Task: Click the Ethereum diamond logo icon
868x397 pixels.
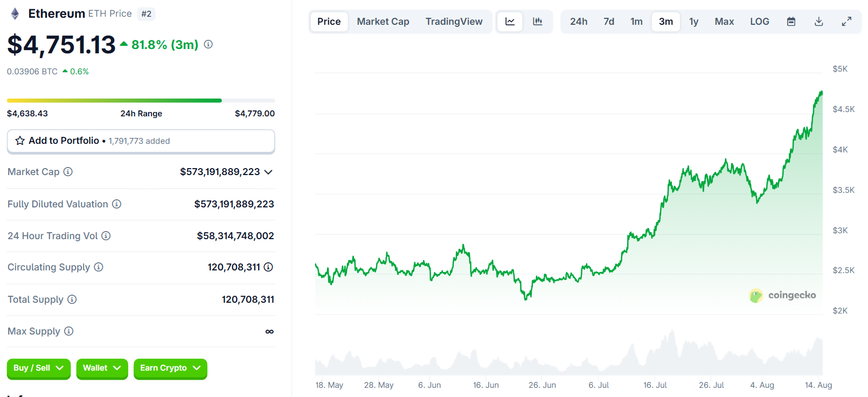Action: (15, 14)
